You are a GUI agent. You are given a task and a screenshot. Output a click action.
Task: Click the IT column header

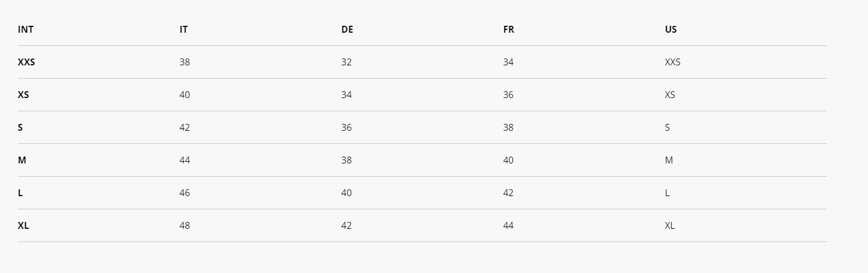click(x=183, y=29)
